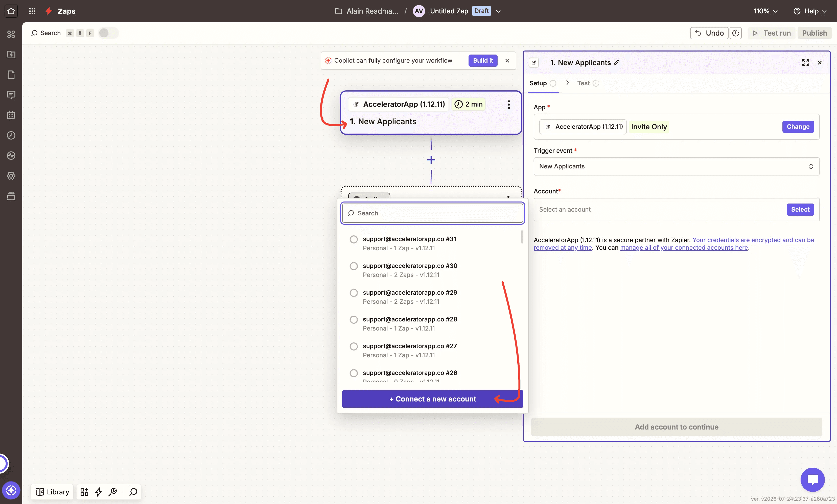Open version history icon next to Undo
Screen dimensions: 837x504
[x=735, y=33]
